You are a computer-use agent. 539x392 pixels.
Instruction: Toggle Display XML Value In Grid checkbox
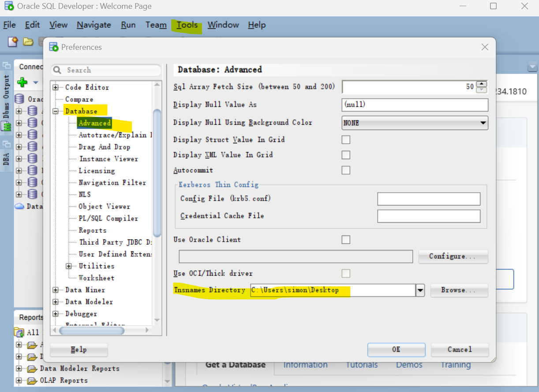point(346,155)
